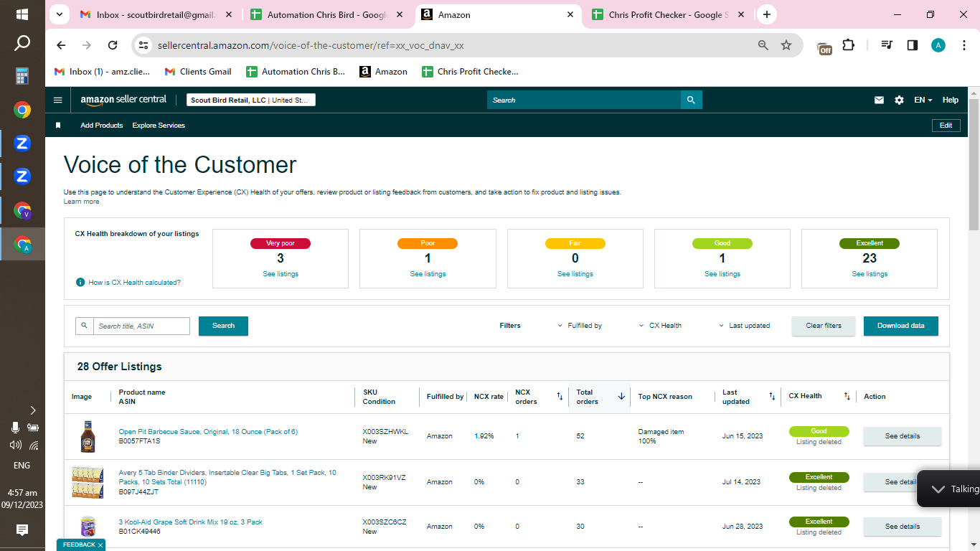Open See details for Open Pit Barbecue Sauce
The image size is (980, 551).
point(902,436)
